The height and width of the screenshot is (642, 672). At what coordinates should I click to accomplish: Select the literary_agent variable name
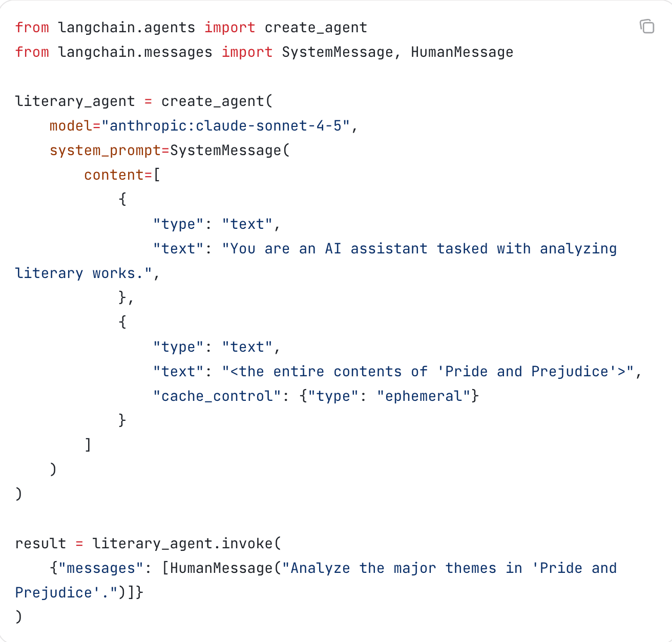point(75,101)
